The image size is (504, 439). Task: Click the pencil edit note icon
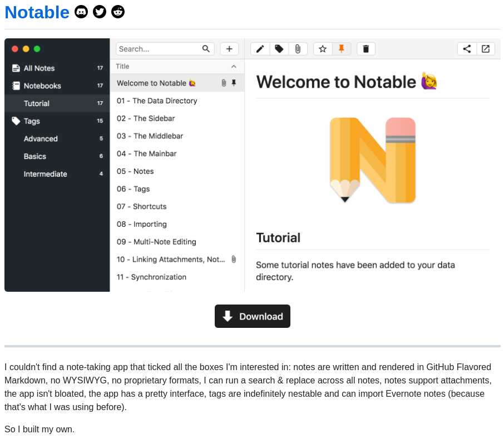click(260, 49)
